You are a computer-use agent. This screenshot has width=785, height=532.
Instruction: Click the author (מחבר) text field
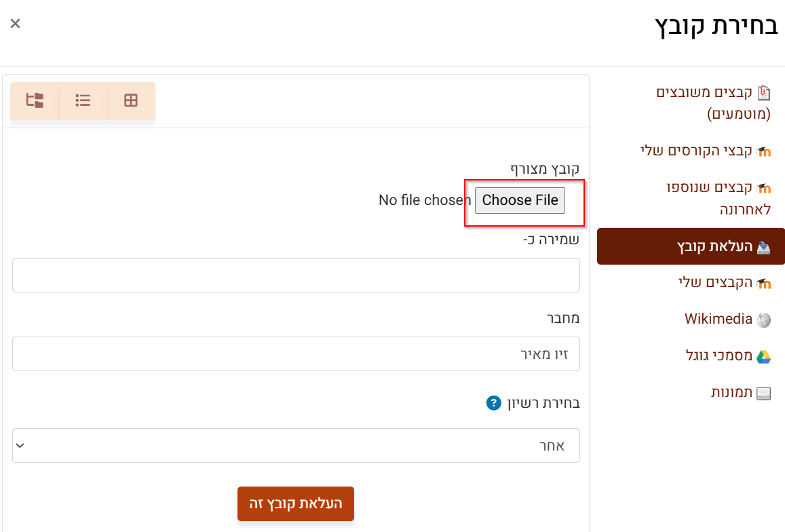[296, 354]
